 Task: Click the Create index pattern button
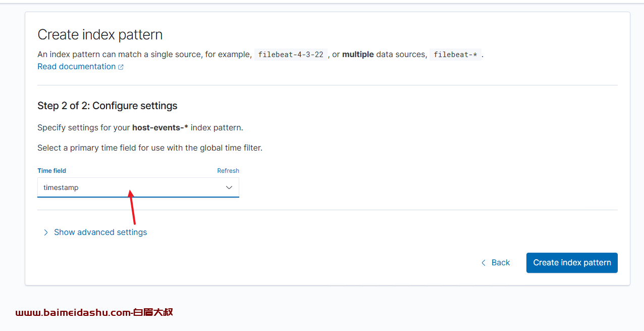click(572, 263)
